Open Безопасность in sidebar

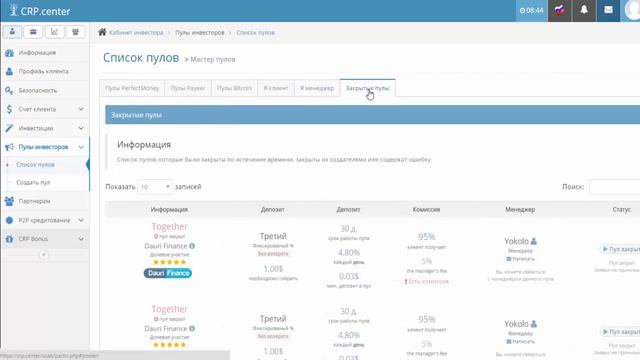45,90
